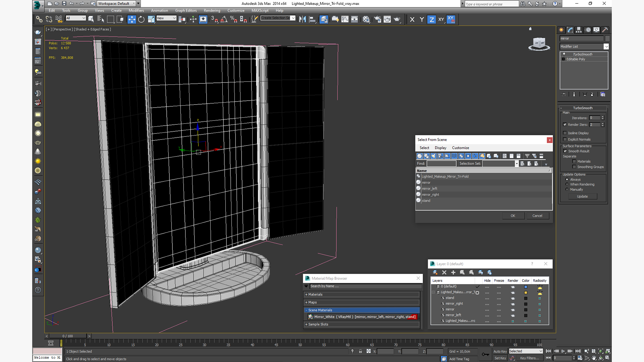The image size is (644, 362).
Task: Activate the Select and Rotate tool
Action: 141,19
